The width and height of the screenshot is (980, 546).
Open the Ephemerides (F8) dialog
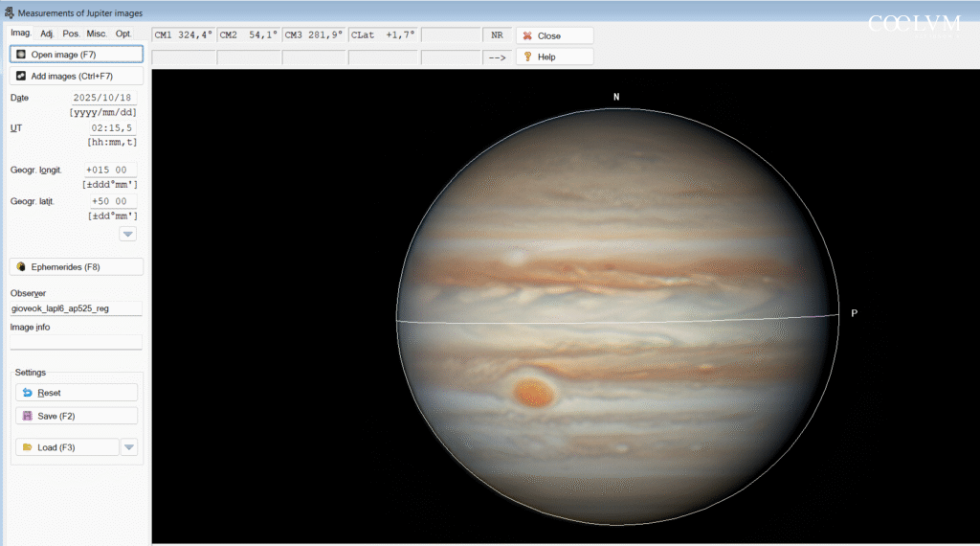(x=76, y=266)
